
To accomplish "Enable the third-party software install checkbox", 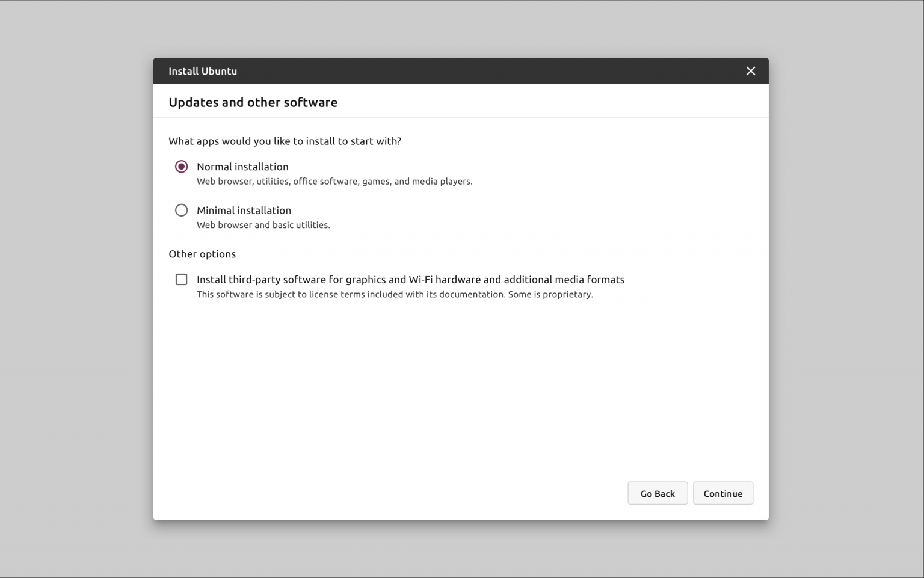I will (x=181, y=279).
